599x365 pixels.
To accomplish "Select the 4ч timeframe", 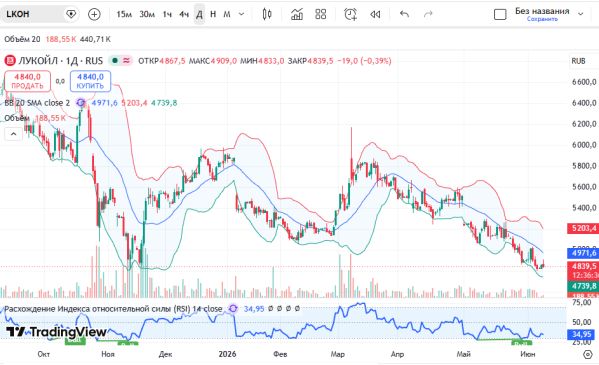I will 184,14.
